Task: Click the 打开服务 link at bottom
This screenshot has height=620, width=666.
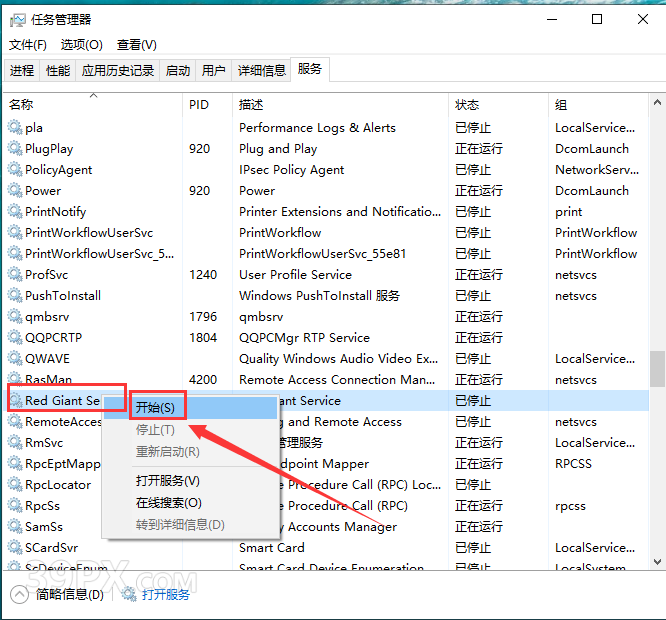Action: coord(165,595)
